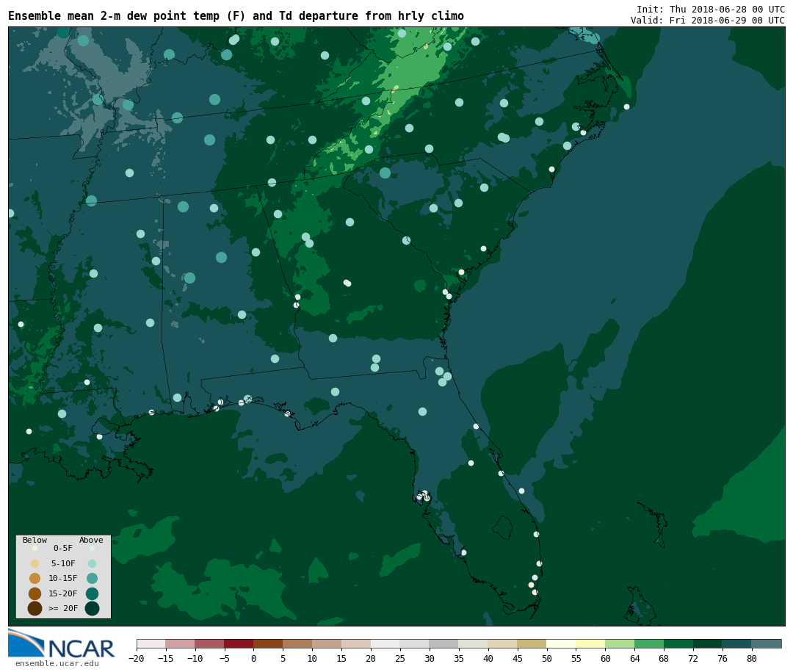Pick the gold 45 to 50 colorbar swatch

click(x=532, y=643)
